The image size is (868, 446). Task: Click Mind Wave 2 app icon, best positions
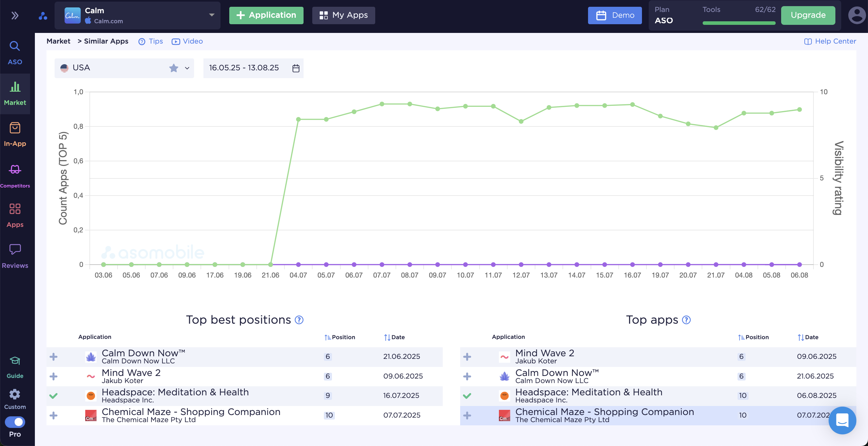point(91,376)
